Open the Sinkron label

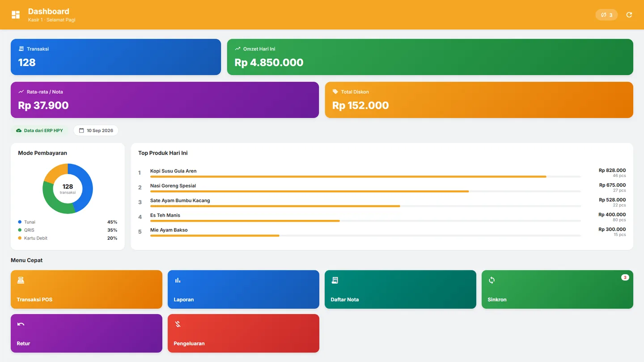pos(497,299)
